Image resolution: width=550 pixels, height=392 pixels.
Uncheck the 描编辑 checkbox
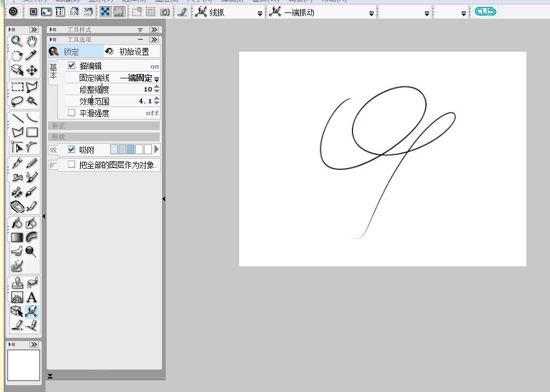coord(71,65)
